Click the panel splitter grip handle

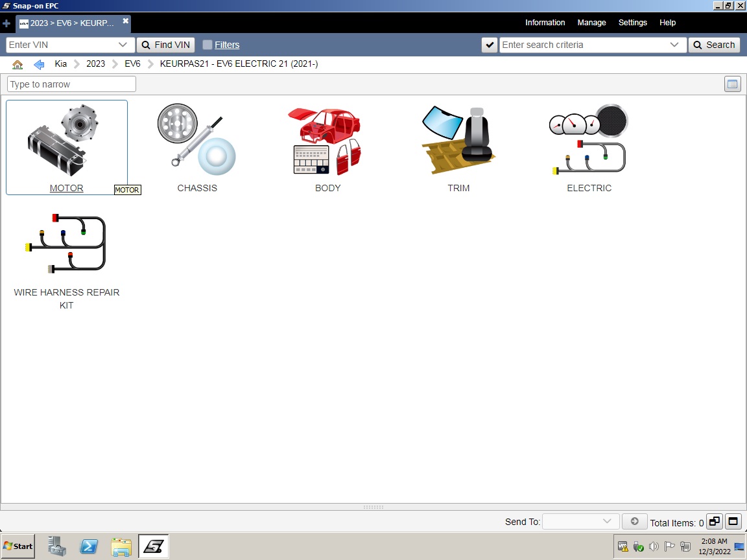pyautogui.click(x=373, y=507)
